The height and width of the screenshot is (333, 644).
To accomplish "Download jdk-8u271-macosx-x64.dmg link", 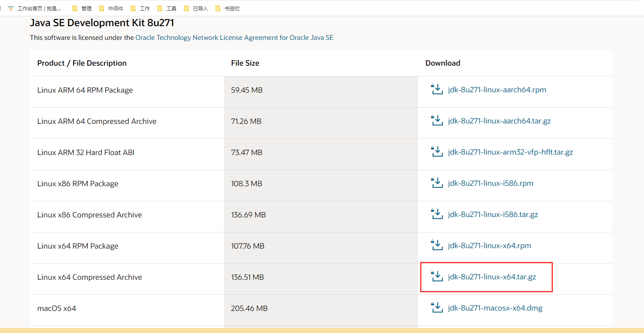I will coord(495,308).
